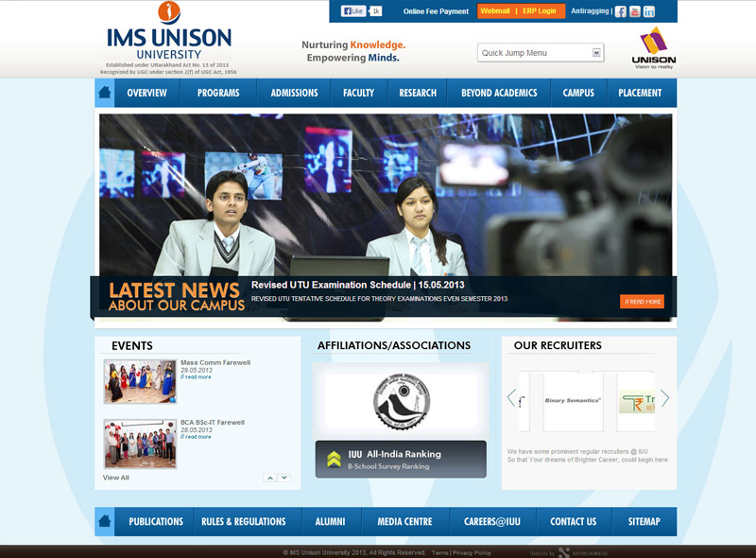
Task: Open the Careers@IUU page
Action: click(x=492, y=521)
